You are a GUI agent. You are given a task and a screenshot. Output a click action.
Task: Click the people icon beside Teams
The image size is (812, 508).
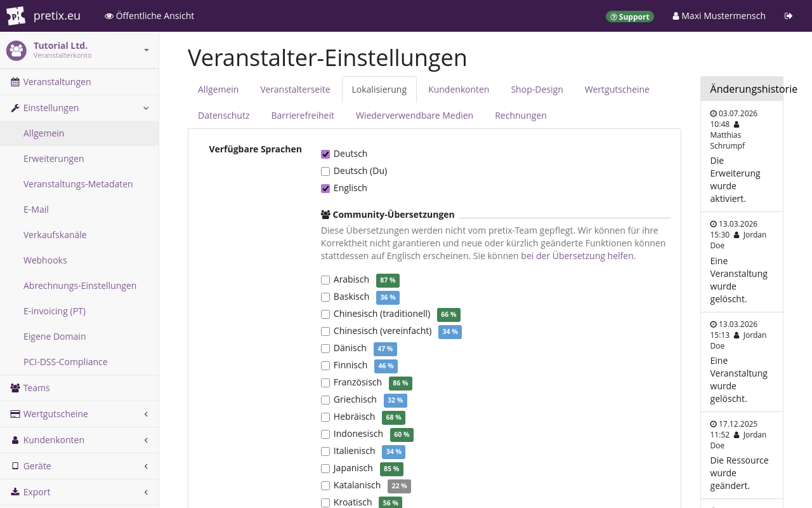pyautogui.click(x=15, y=388)
